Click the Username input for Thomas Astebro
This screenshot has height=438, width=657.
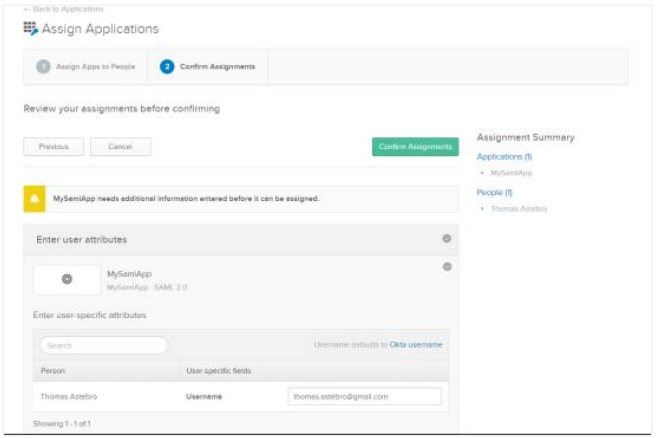tap(365, 397)
